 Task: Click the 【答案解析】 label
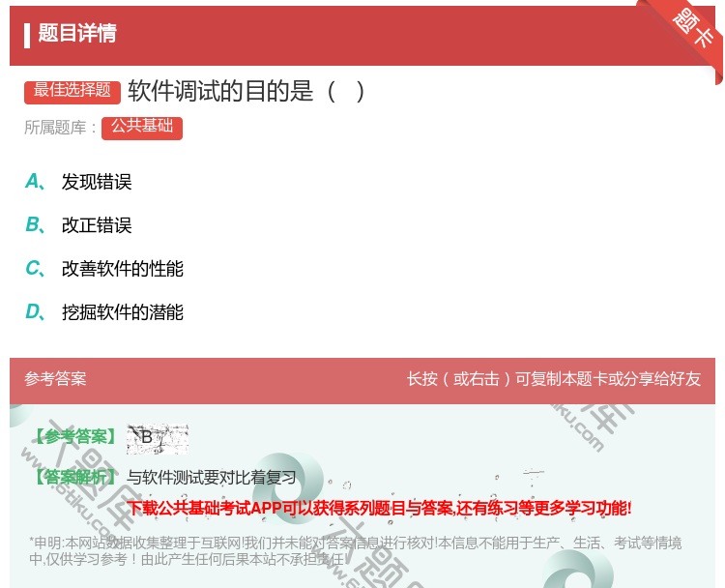[75, 477]
